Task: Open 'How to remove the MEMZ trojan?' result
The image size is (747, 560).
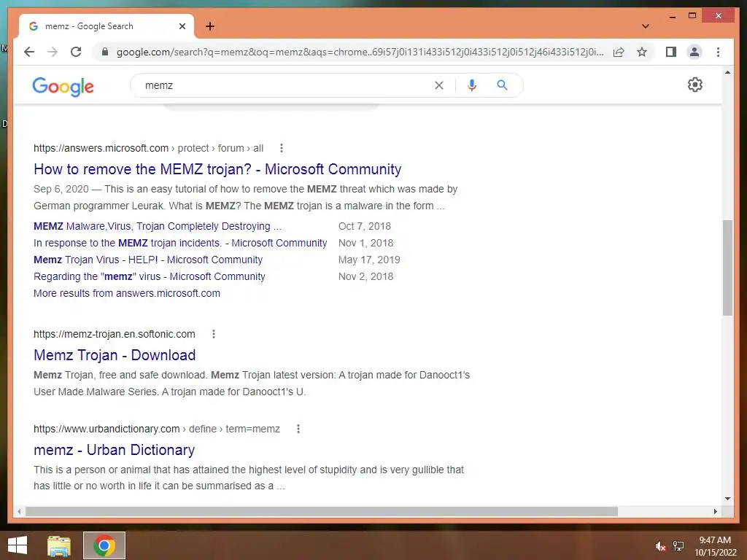Action: click(217, 169)
